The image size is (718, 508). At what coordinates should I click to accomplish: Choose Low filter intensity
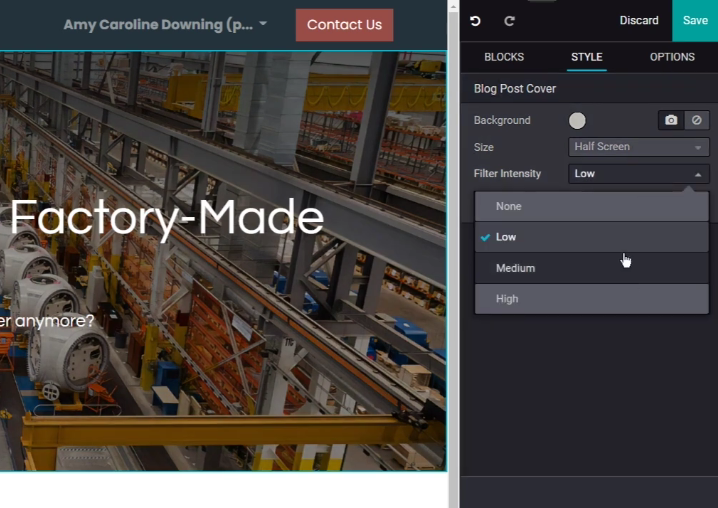[592, 237]
